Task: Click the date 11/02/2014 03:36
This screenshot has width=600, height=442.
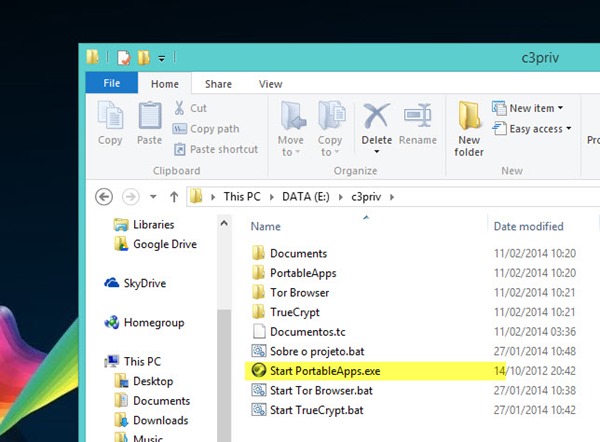Action: pos(535,331)
